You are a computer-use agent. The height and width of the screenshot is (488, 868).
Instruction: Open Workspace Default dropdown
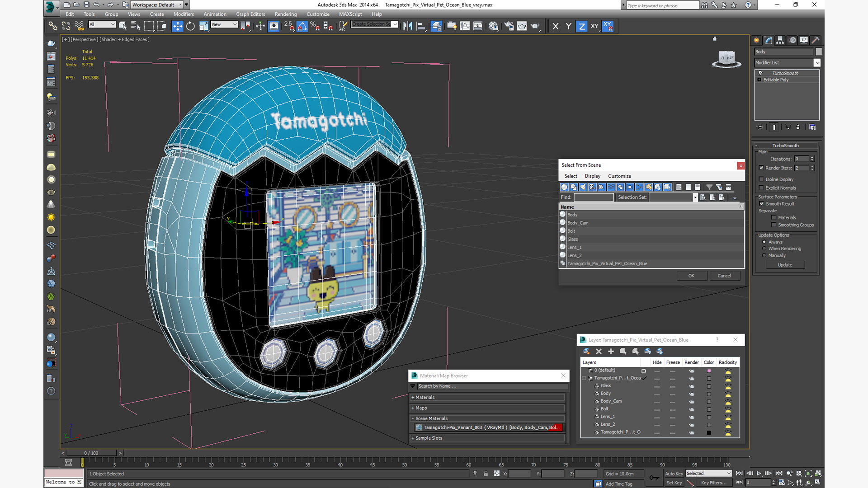(157, 5)
